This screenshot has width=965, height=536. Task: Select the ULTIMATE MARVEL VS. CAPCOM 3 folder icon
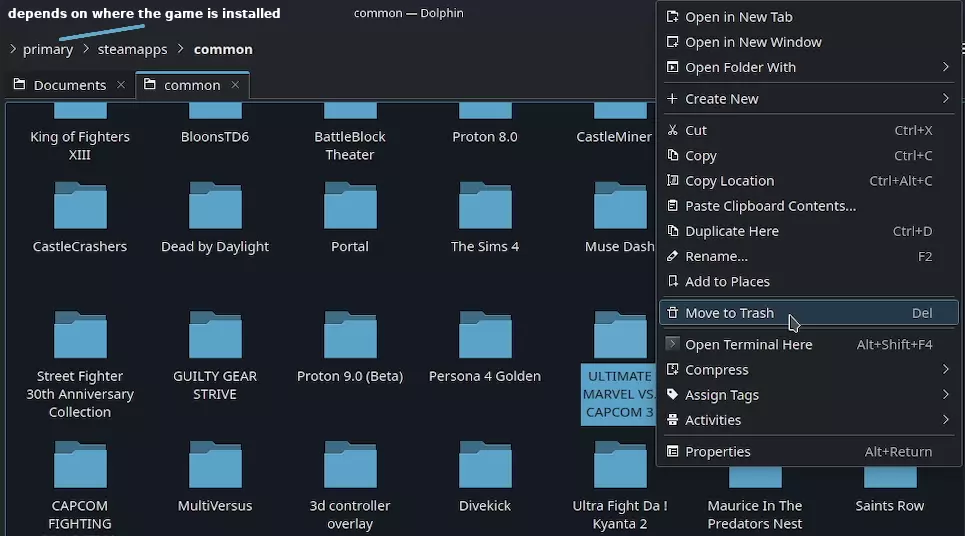620,335
